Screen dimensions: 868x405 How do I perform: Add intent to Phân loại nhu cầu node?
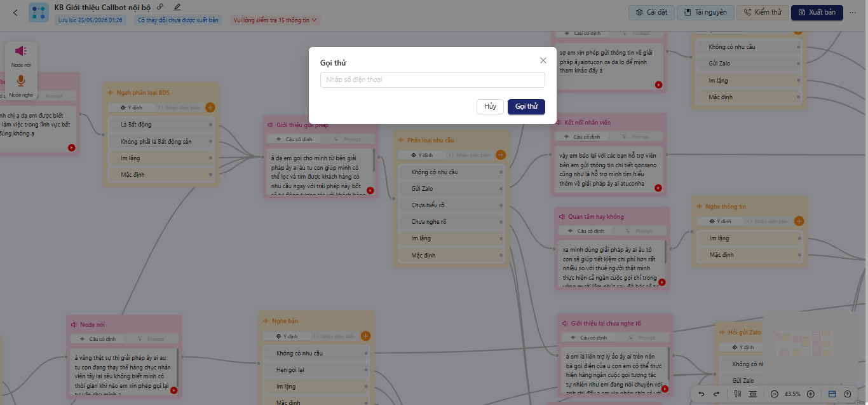[x=501, y=154]
